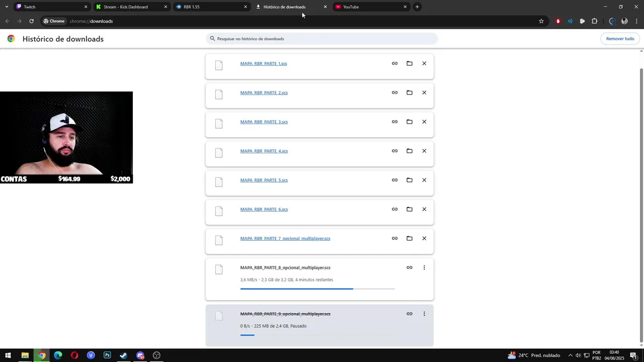
Task: Open the blue sound-waves extension
Action: point(570,21)
